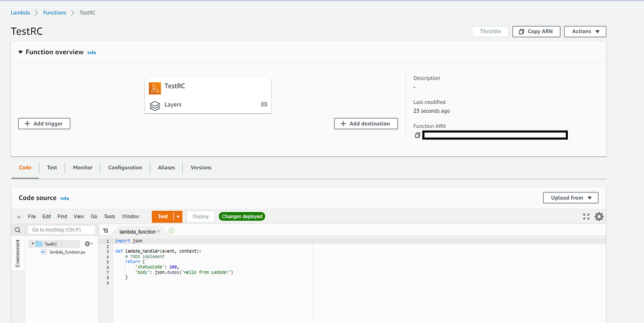Screen dimensions: 644x323
Task: Select the lambda_function editor tab
Action: 137,231
